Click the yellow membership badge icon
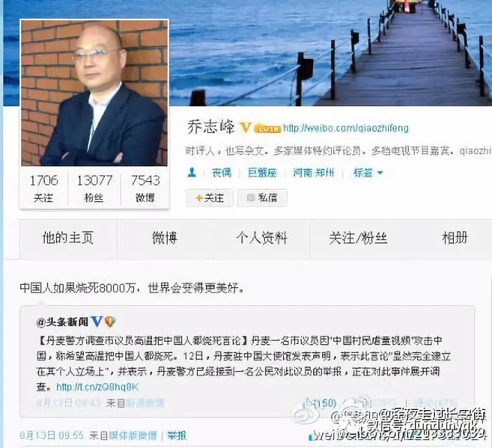The width and height of the screenshot is (492, 448). tap(267, 128)
